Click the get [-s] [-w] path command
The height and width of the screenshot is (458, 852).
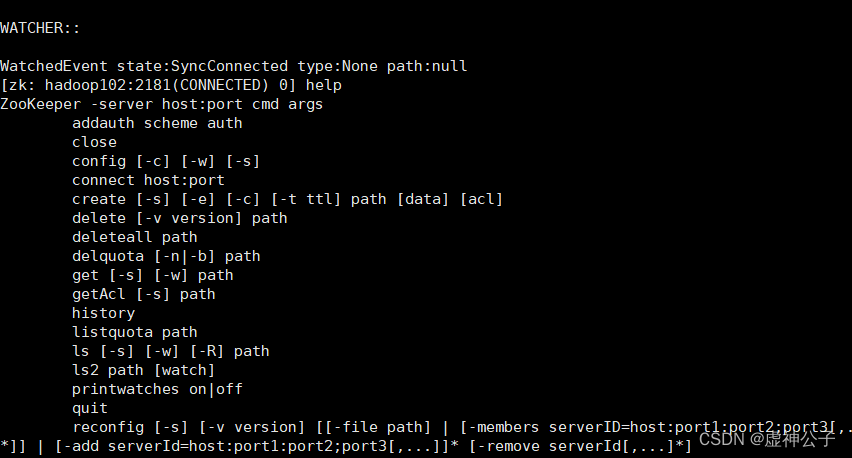click(153, 275)
